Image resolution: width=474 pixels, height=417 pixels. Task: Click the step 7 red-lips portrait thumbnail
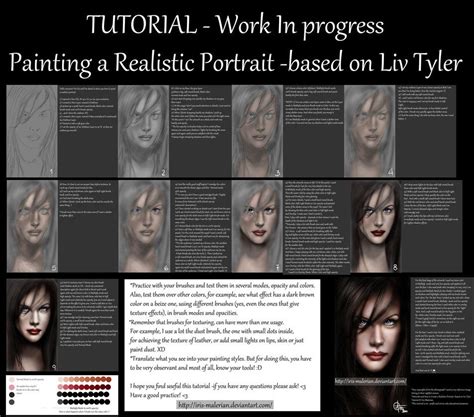257,227
